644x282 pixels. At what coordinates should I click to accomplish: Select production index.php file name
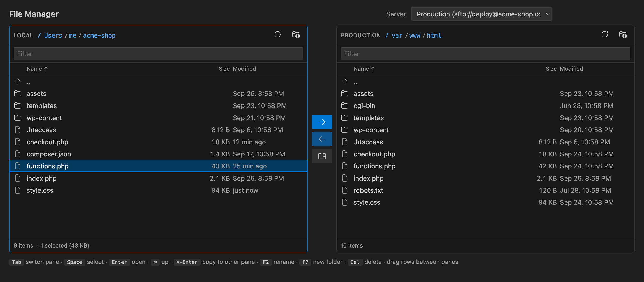point(369,178)
